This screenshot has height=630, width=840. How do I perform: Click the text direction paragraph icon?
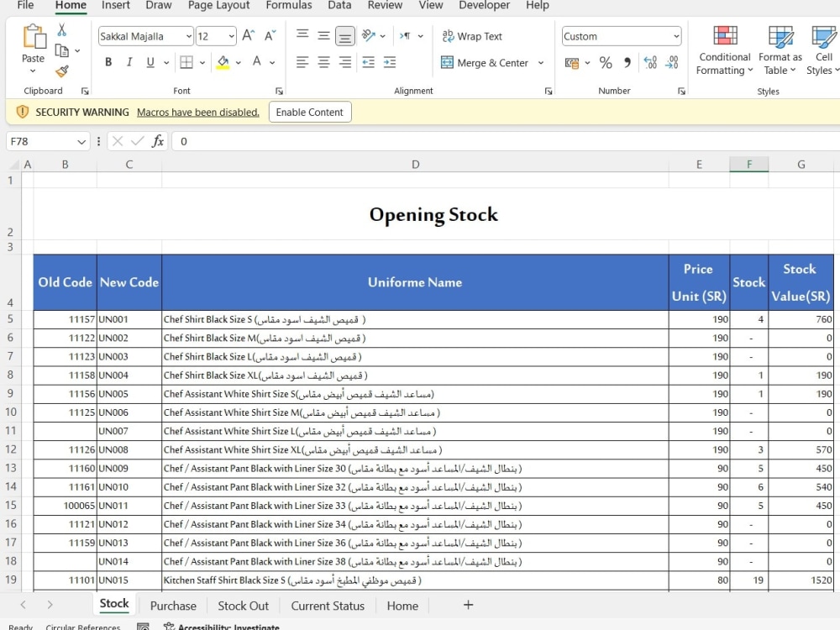tap(405, 36)
